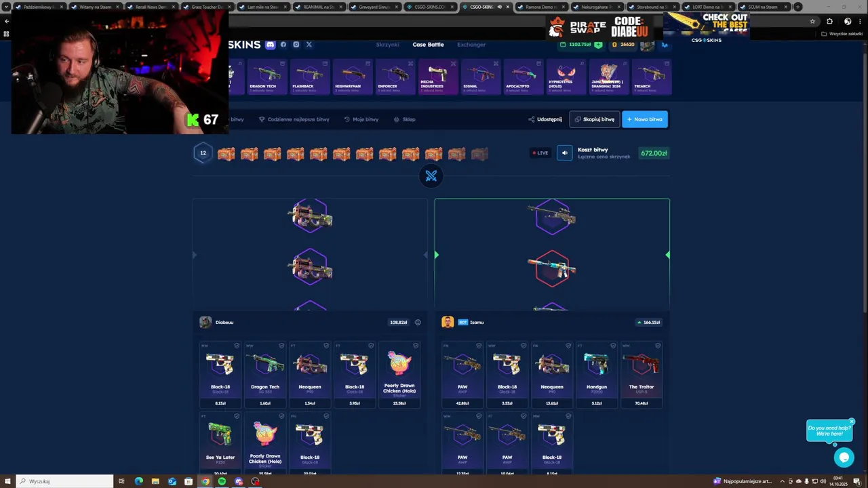The width and height of the screenshot is (868, 488).
Task: Open the Case Battle tab
Action: [428, 45]
